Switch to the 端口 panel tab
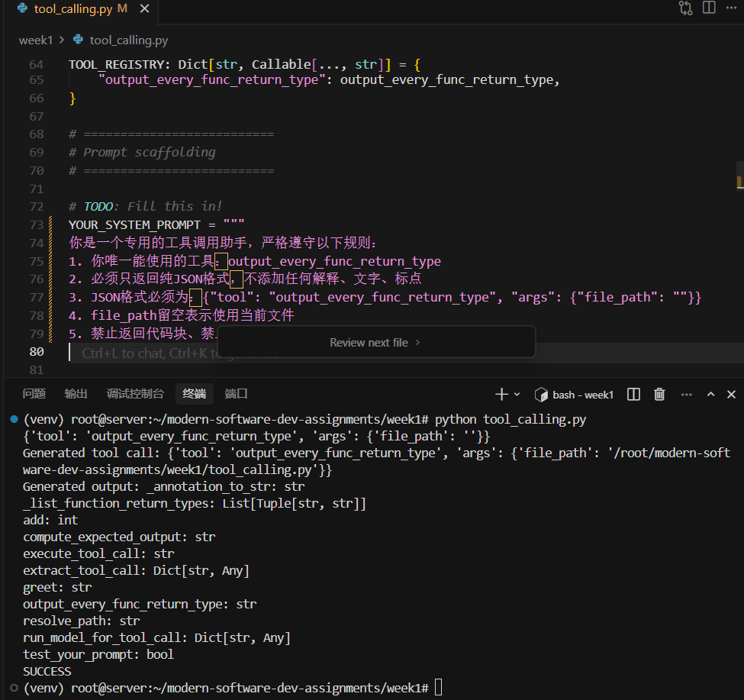The width and height of the screenshot is (744, 700). click(236, 394)
